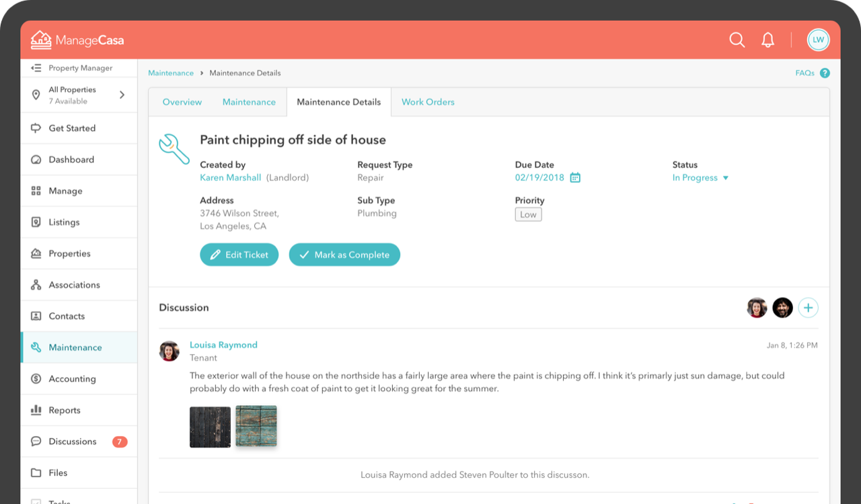
Task: Open the Status In Progress dropdown
Action: tap(700, 178)
